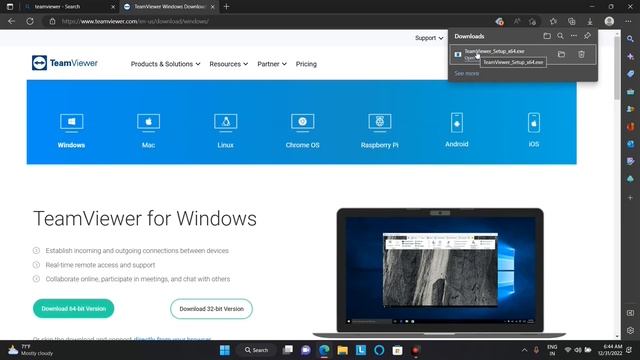Pin the Downloads panel

click(587, 36)
